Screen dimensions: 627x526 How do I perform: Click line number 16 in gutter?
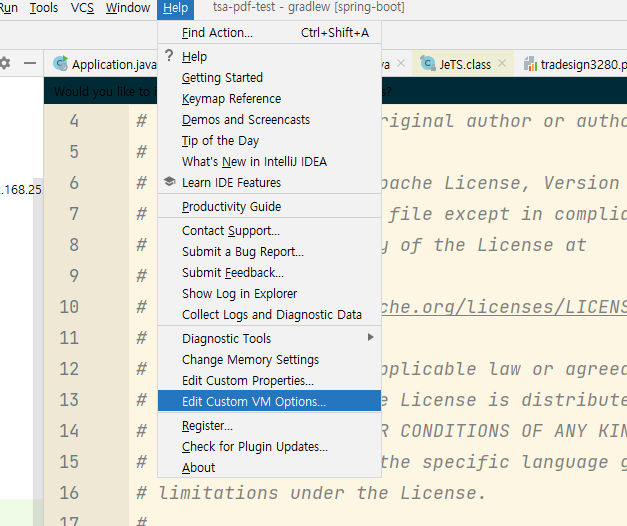(69, 492)
